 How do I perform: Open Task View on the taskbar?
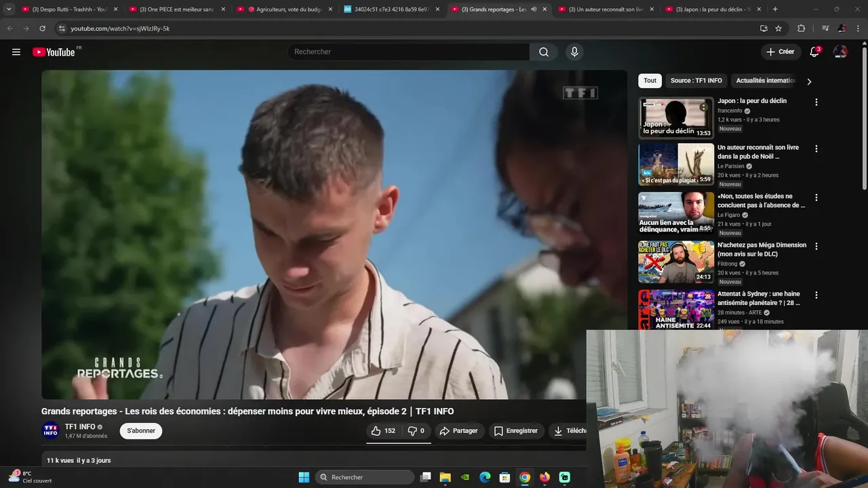426,477
